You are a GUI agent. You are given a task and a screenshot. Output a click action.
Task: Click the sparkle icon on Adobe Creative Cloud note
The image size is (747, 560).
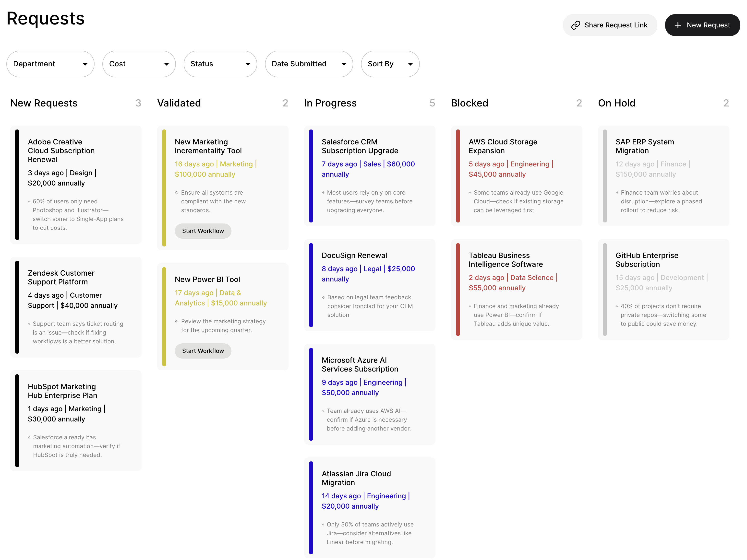click(29, 201)
